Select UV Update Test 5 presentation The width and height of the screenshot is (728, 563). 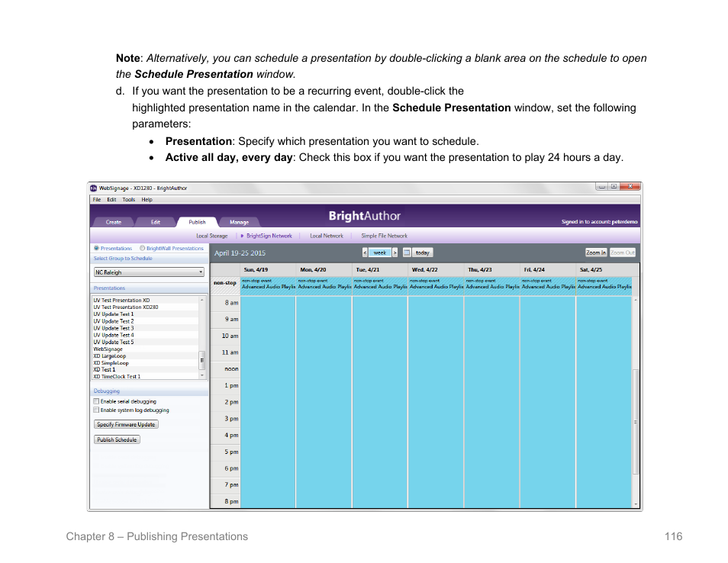coord(145,342)
